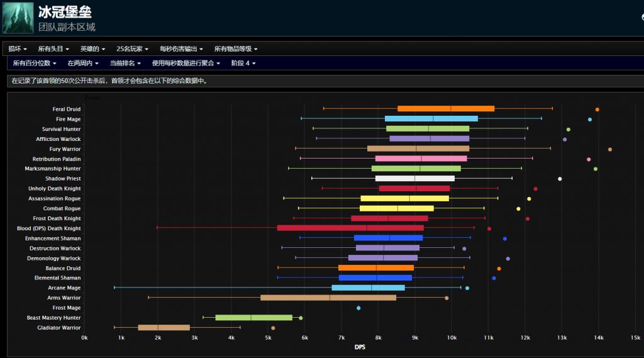Open the 当前排名 ranking dropdown

click(125, 64)
